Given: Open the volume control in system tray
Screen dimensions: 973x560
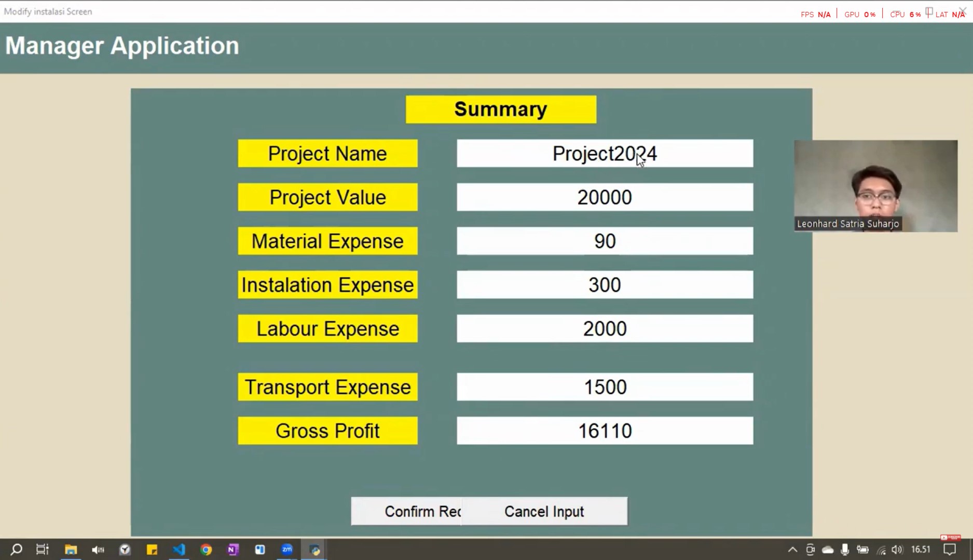Looking at the screenshot, I should coord(897,550).
